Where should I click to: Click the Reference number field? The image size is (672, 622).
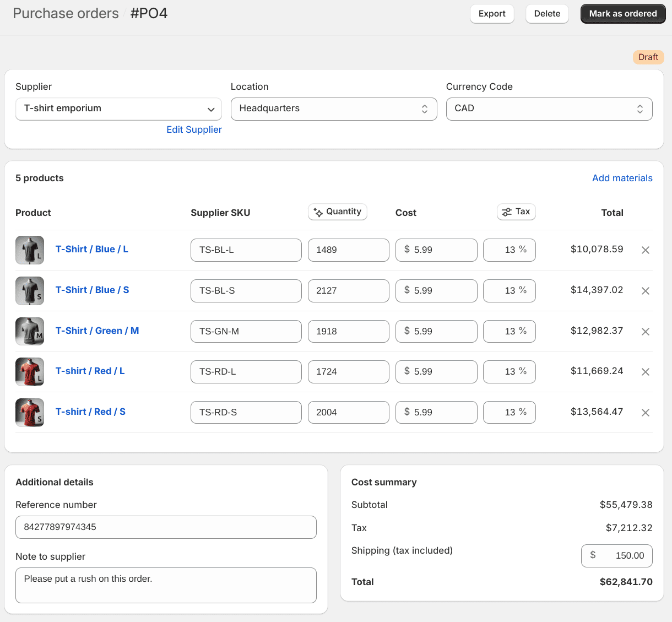coord(166,527)
